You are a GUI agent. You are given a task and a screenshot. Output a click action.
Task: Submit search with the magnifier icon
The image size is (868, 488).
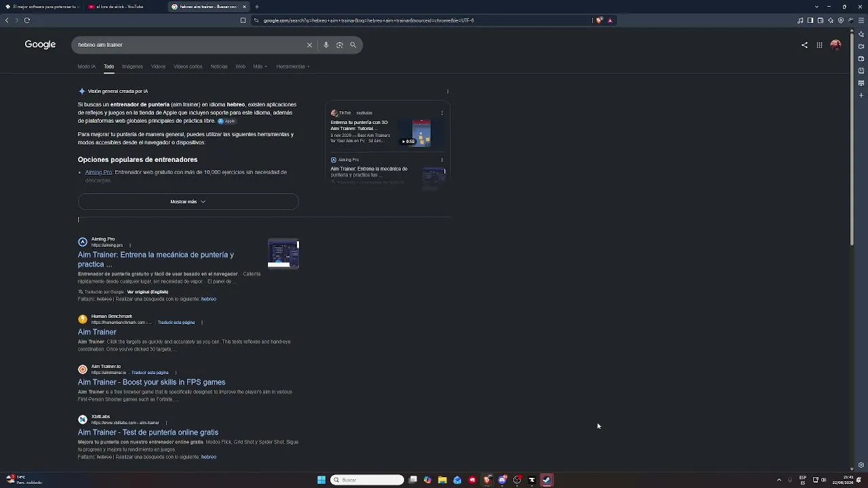pyautogui.click(x=353, y=45)
